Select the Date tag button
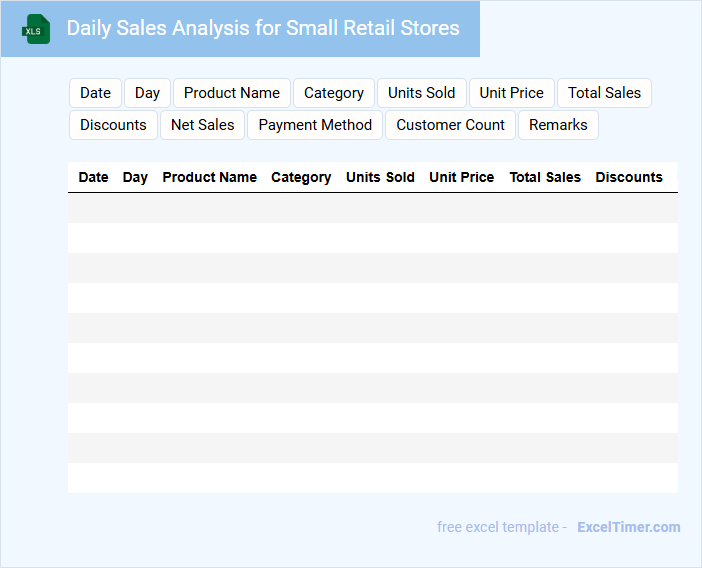The image size is (702, 568). pyautogui.click(x=95, y=93)
